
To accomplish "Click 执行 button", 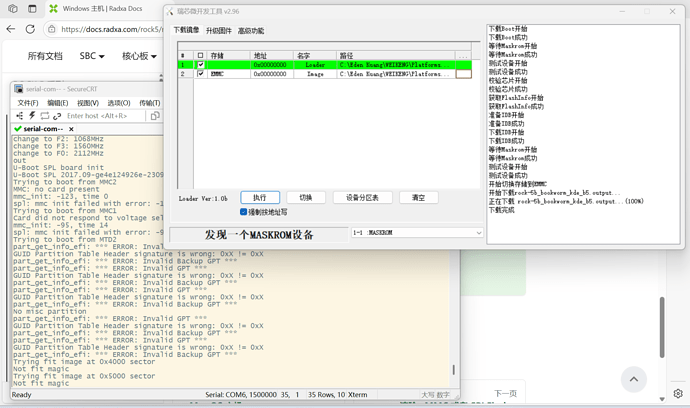I will (260, 198).
